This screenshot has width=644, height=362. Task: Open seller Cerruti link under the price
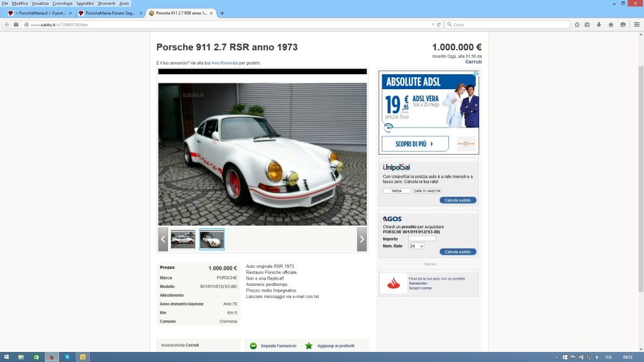tap(473, 62)
